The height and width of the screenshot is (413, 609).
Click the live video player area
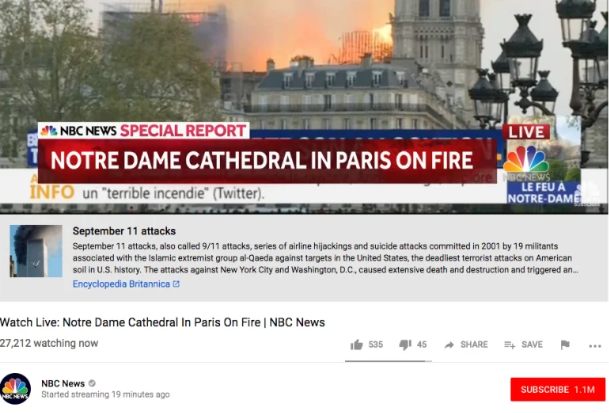coord(304,107)
